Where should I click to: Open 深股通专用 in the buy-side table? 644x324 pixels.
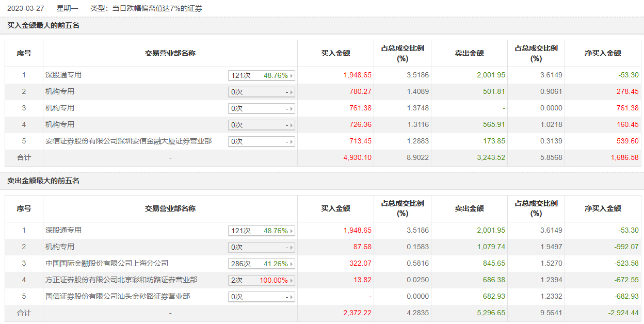pyautogui.click(x=63, y=75)
